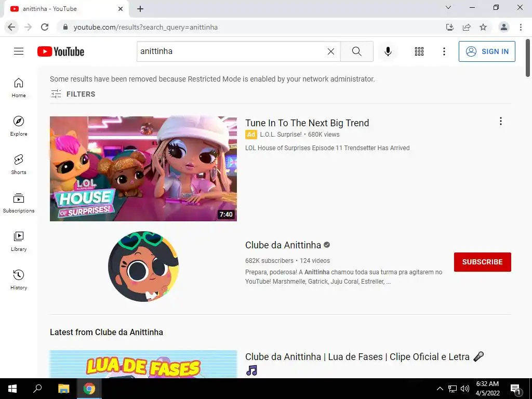Open Explore in the sidebar

[x=19, y=126]
